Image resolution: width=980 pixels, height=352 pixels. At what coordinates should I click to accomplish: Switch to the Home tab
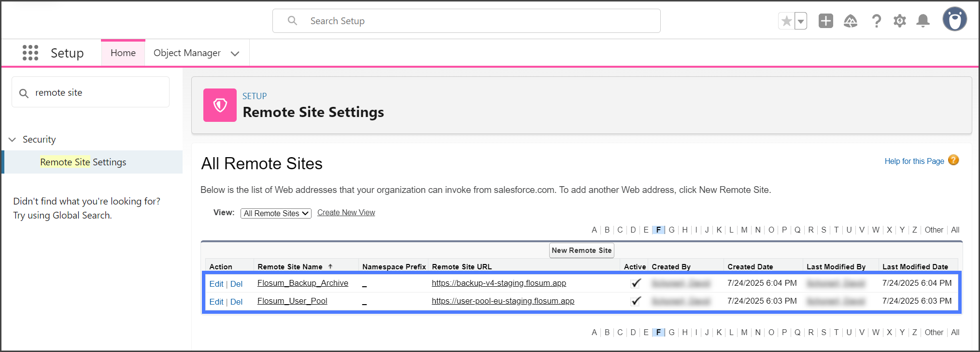point(123,53)
